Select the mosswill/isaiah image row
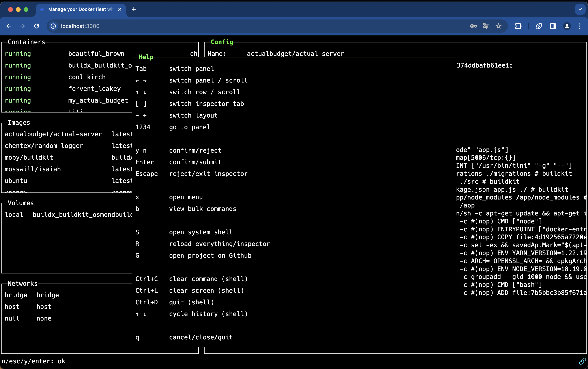Image resolution: width=588 pixels, height=369 pixels. coord(33,169)
